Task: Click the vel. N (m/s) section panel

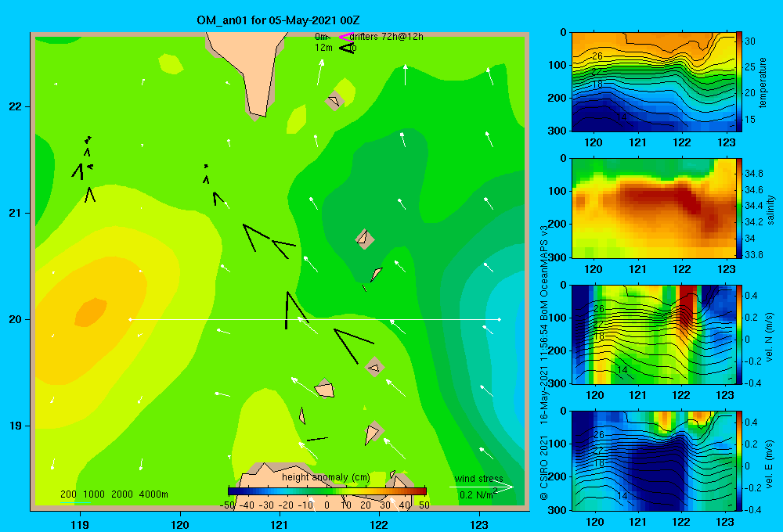Action: pyautogui.click(x=653, y=334)
